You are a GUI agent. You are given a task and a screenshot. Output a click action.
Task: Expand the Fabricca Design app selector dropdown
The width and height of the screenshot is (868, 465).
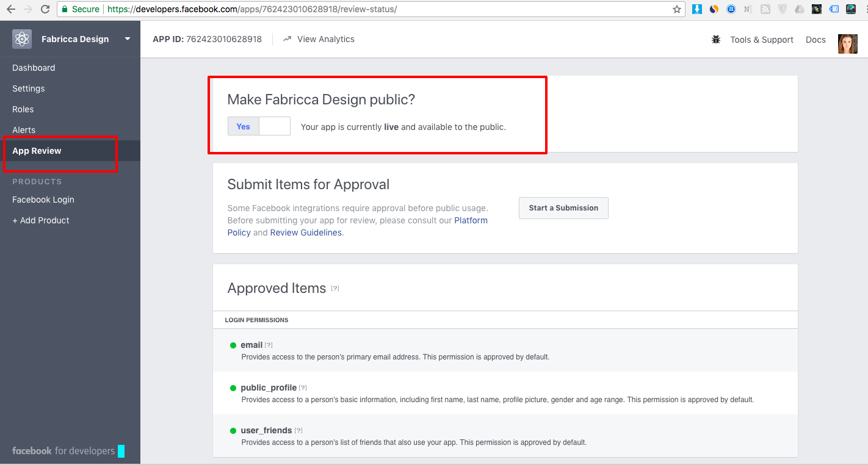(128, 39)
